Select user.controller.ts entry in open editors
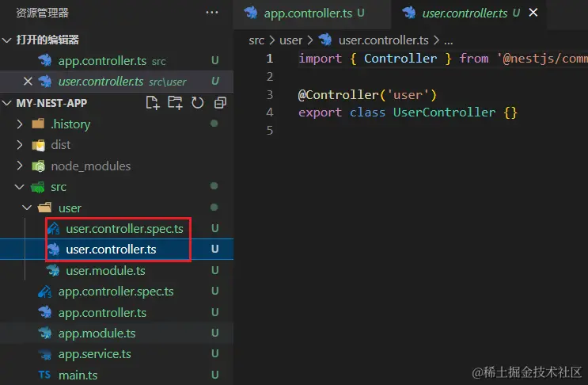The image size is (588, 385). (x=116, y=81)
